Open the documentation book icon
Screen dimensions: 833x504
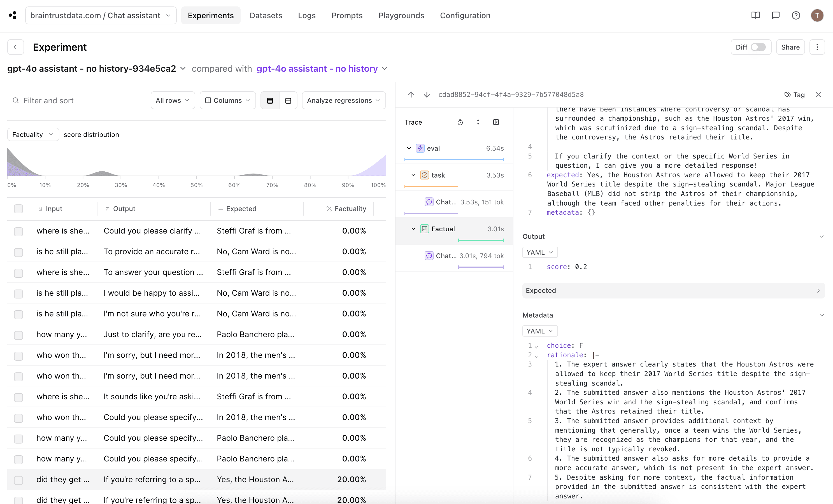755,16
